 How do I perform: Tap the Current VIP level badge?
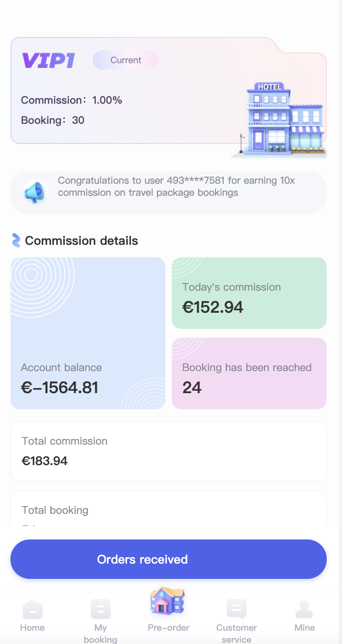pos(126,60)
